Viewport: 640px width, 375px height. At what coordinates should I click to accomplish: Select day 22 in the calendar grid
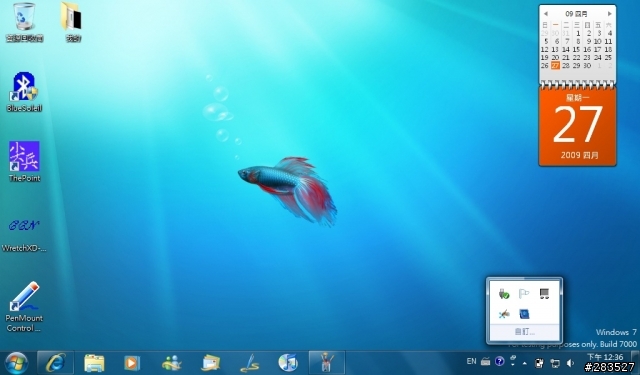(576, 58)
